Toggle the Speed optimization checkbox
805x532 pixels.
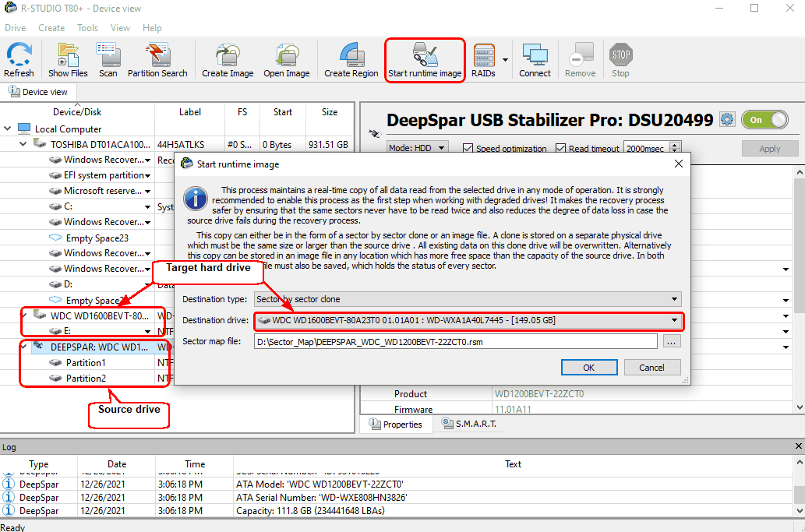tap(468, 149)
